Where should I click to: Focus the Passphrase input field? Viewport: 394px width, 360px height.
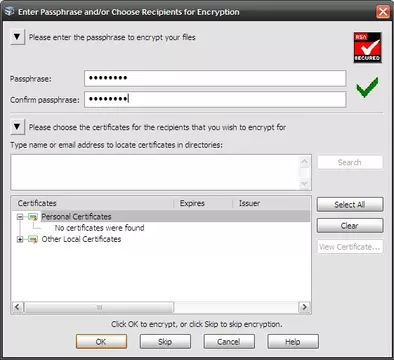point(215,78)
